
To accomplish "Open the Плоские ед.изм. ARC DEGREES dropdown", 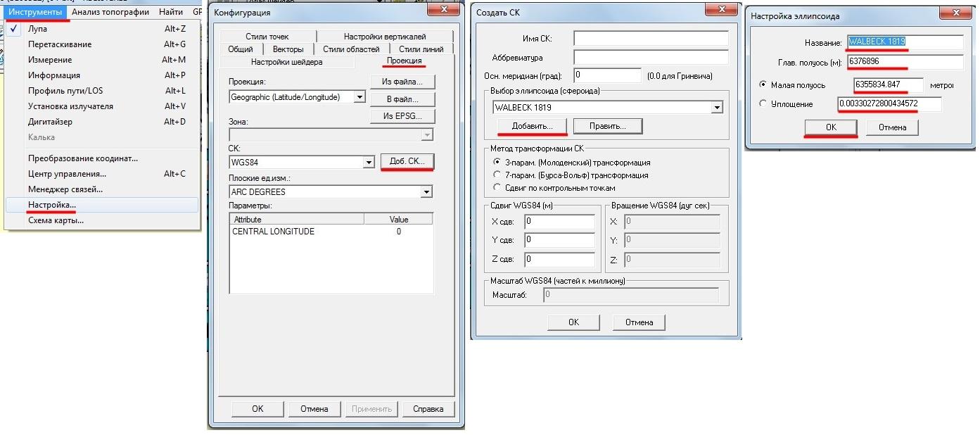I will pos(426,192).
